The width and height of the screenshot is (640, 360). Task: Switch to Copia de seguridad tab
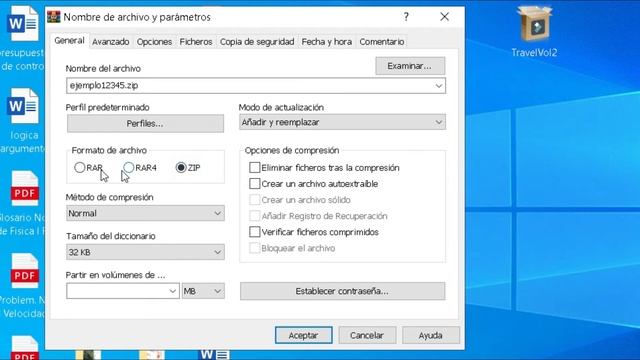[257, 42]
